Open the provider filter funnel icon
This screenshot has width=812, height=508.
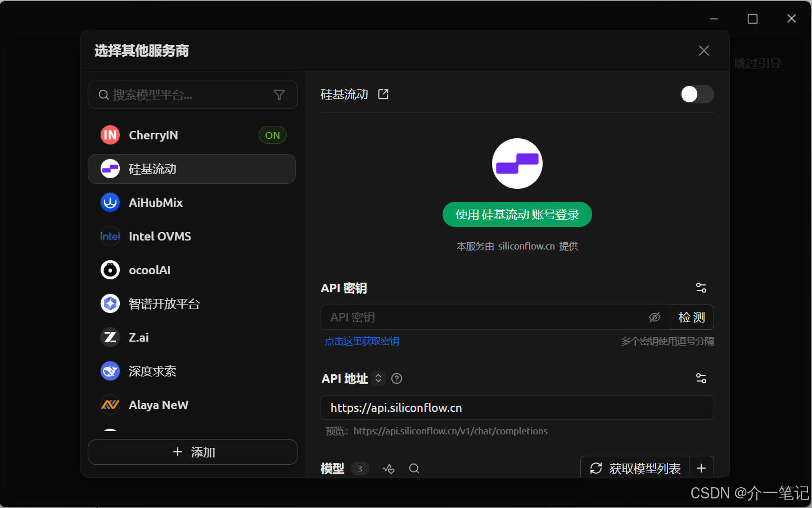click(x=279, y=95)
